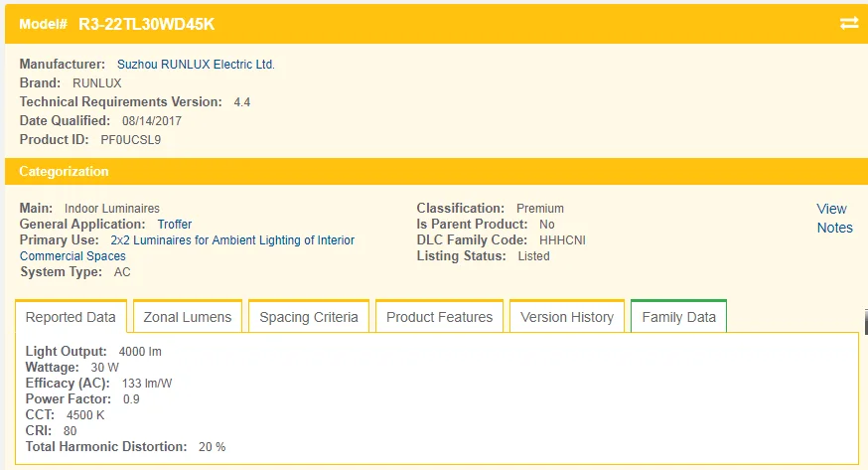Open the Zonal Lumens tab
The height and width of the screenshot is (470, 868).
click(x=188, y=318)
